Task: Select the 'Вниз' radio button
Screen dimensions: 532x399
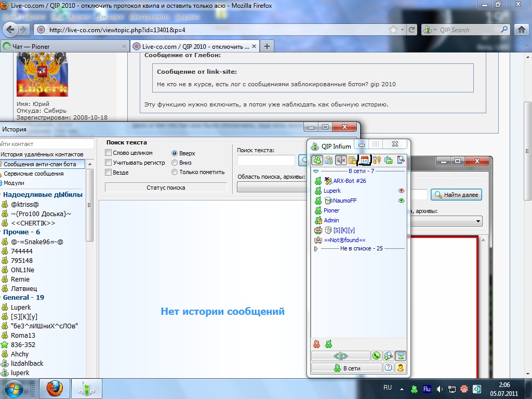Action: (x=175, y=163)
